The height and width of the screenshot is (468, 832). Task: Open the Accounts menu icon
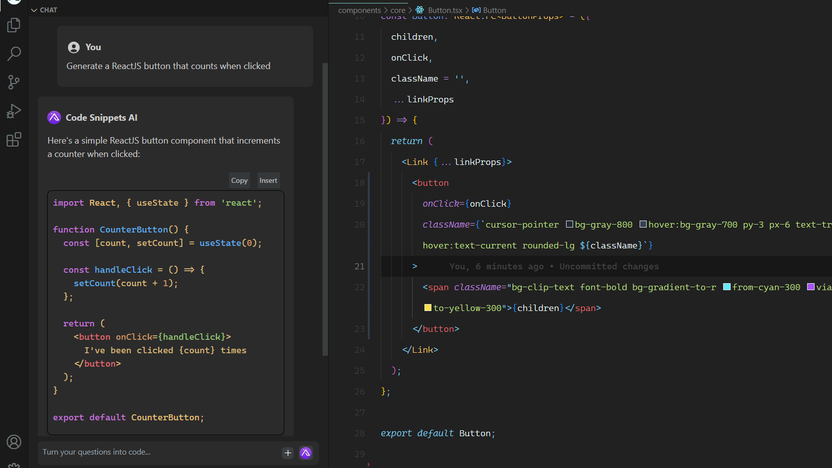click(14, 441)
